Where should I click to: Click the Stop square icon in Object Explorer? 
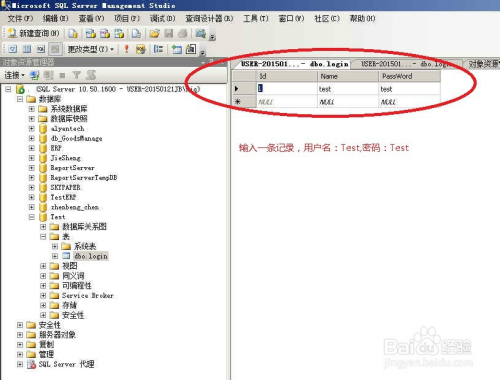point(62,75)
